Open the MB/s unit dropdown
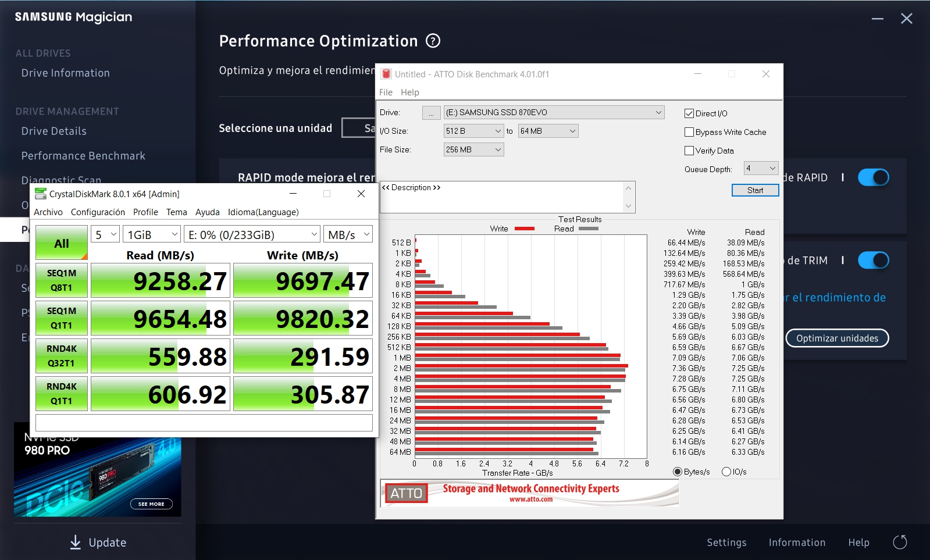Screen dimensions: 930x560 pos(348,234)
